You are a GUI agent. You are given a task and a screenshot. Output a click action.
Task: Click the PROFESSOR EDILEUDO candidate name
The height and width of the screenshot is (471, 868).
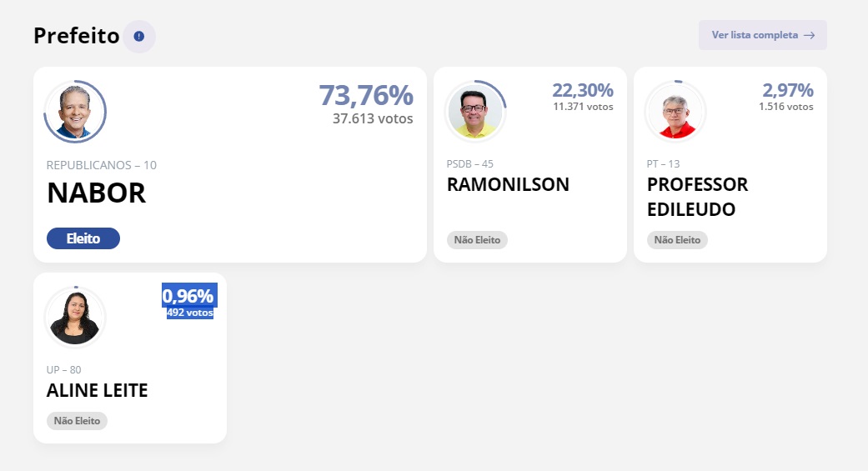[697, 197]
